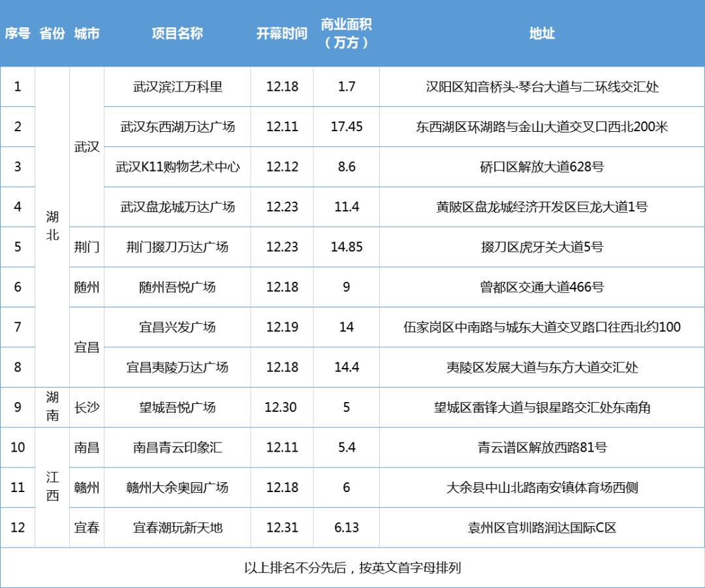This screenshot has height=588, width=705.
Task: Select the area value '6.13'
Action: [x=347, y=527]
